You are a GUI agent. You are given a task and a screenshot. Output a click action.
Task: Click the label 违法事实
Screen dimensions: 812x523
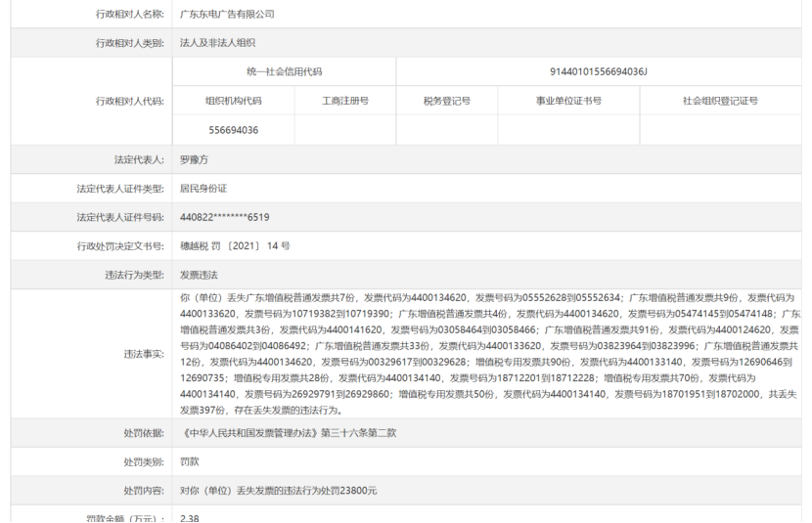[x=144, y=354]
